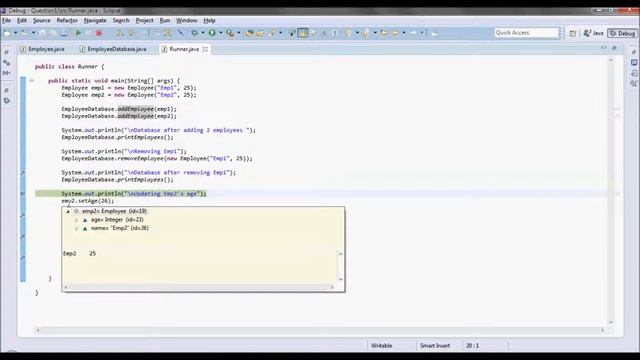Open the dropdown next to Run launch icon
640x360 pixels.
220,33
